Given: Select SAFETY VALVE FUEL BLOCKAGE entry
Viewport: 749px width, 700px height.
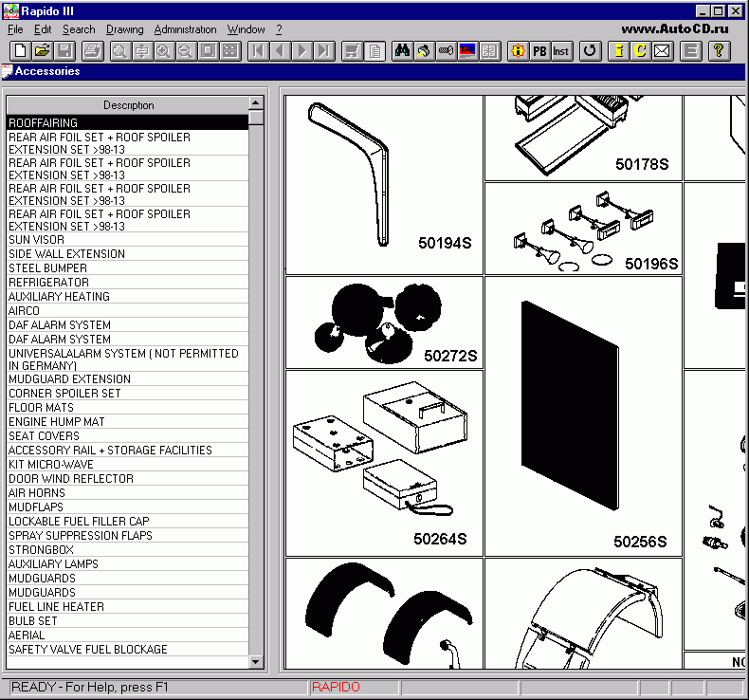Looking at the screenshot, I should point(128,650).
